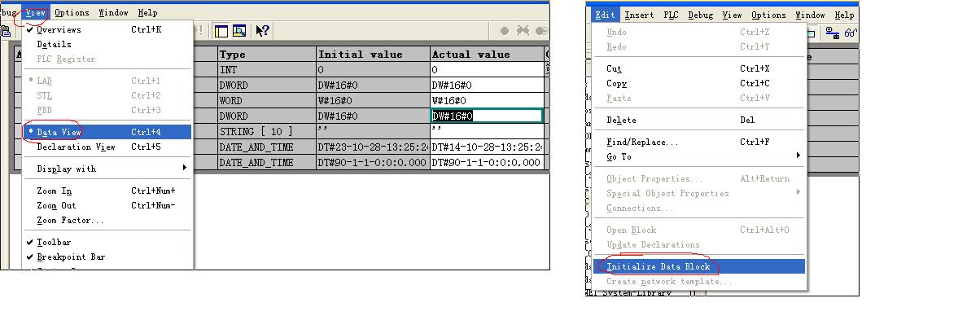Click actual value DT#14-10-28-13:25:2 cell
The width and height of the screenshot is (980, 329).
pos(487,147)
